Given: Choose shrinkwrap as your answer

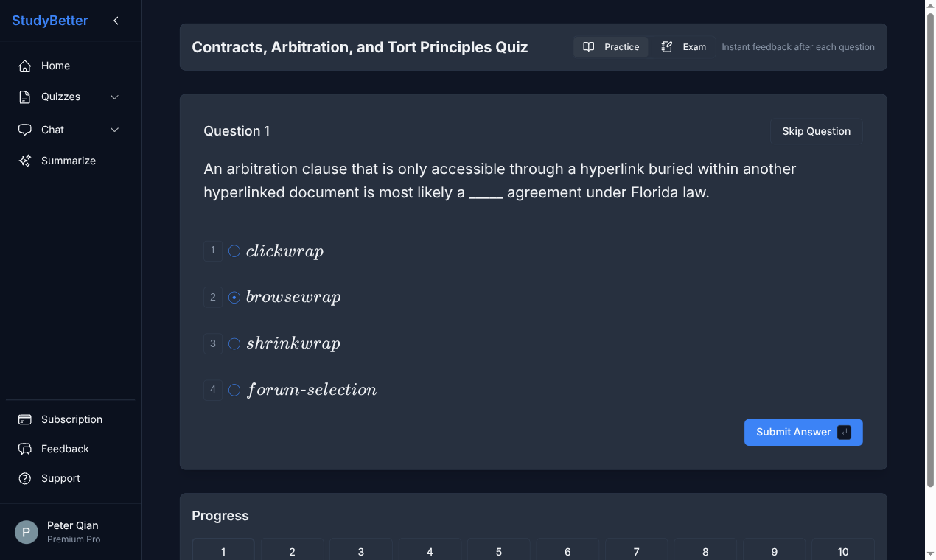Looking at the screenshot, I should click(x=234, y=343).
